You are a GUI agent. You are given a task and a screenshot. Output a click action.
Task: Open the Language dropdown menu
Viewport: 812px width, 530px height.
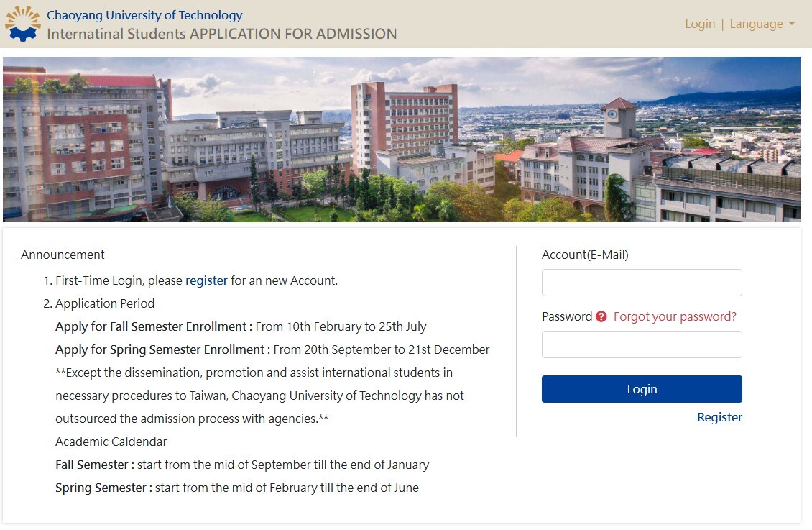[762, 24]
